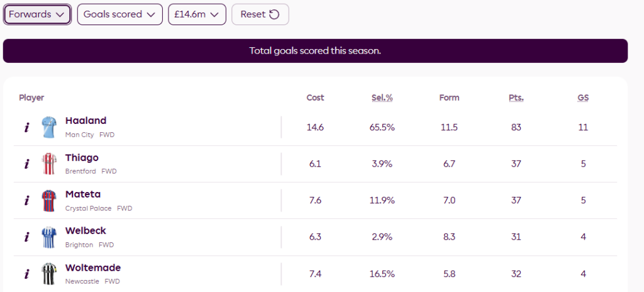Click the Pts. column header
644x292 pixels.
[x=516, y=98]
